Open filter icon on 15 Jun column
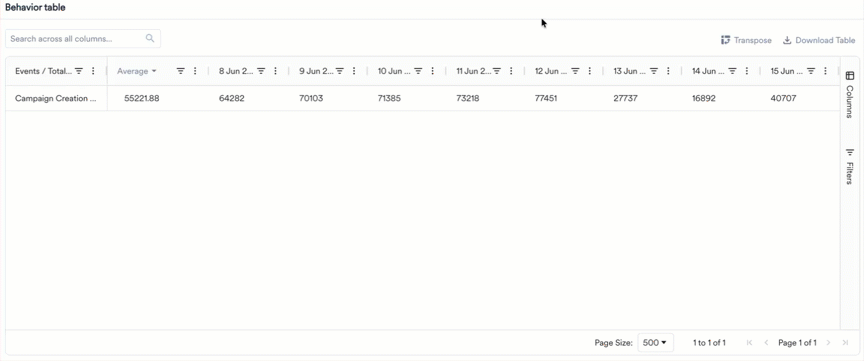 click(x=811, y=71)
